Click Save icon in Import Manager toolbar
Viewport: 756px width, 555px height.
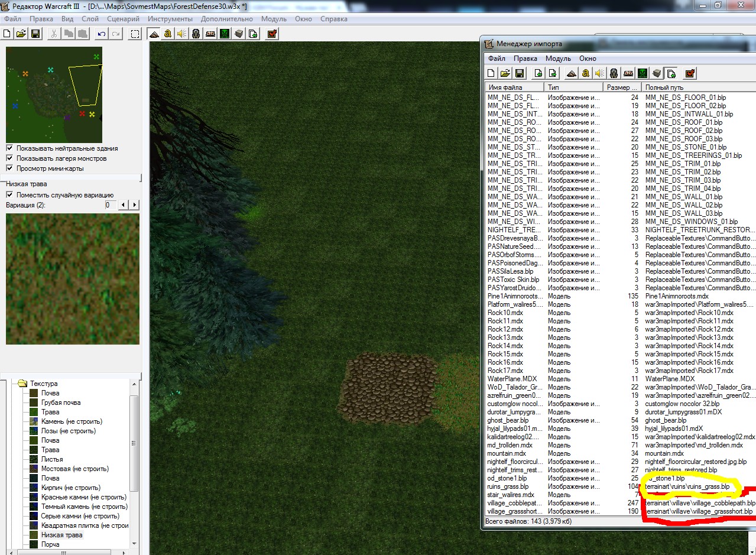(519, 73)
